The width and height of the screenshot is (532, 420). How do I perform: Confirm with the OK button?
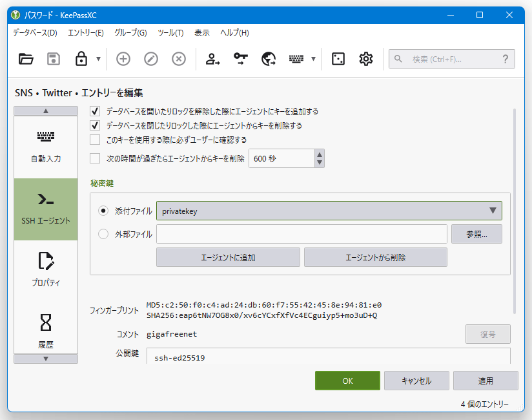coord(347,381)
